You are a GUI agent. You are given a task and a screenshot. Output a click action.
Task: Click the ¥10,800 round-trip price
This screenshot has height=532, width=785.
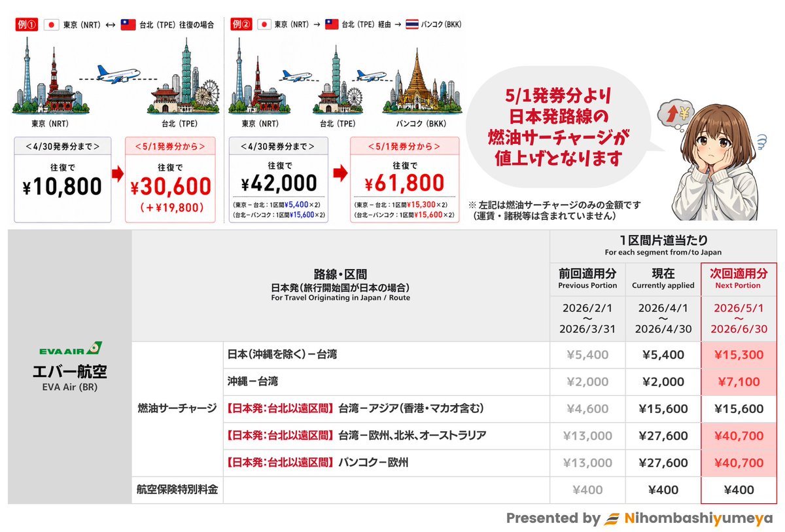pyautogui.click(x=62, y=186)
